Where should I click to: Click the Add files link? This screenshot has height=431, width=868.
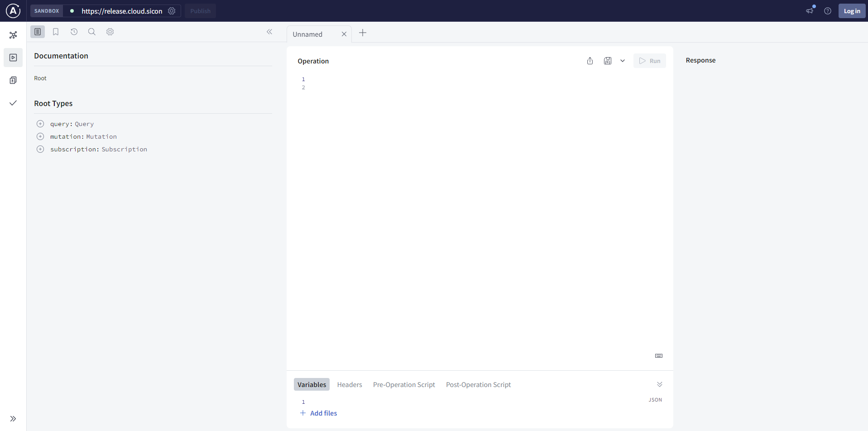coord(323,413)
